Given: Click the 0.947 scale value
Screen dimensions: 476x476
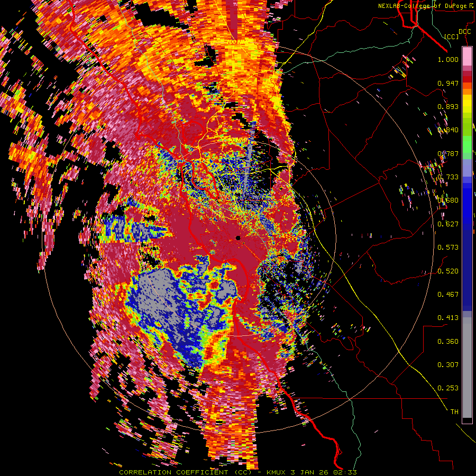Looking at the screenshot, I should point(448,83).
